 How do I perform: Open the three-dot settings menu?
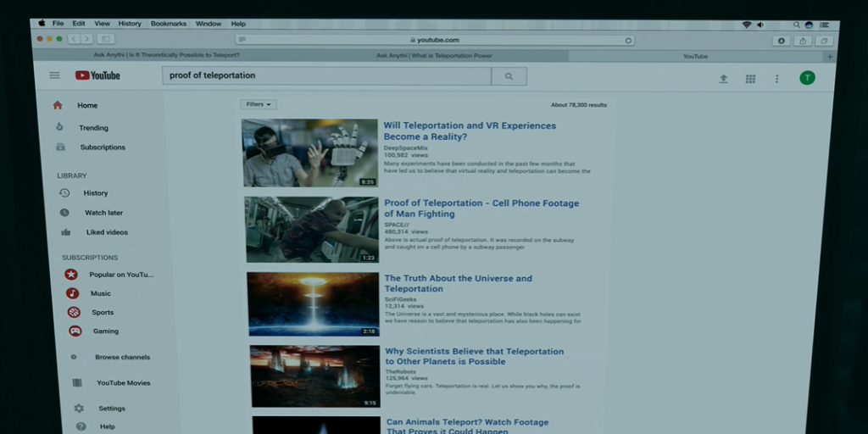point(776,79)
